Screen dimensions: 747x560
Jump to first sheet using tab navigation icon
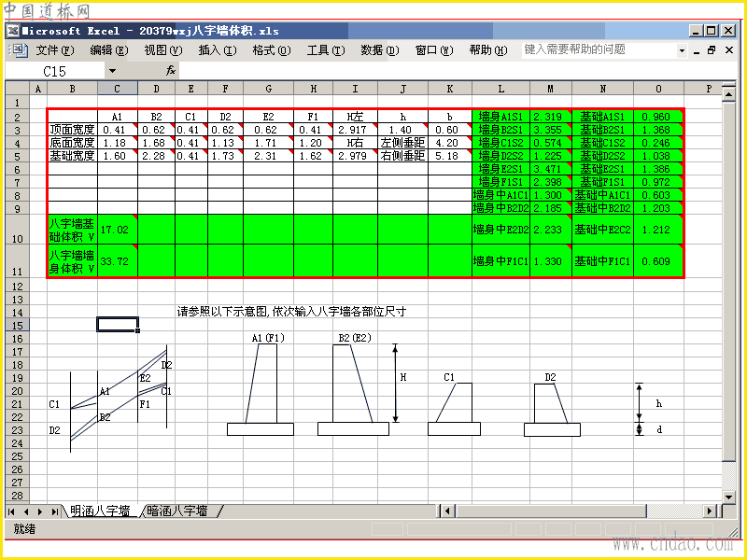[x=11, y=511]
